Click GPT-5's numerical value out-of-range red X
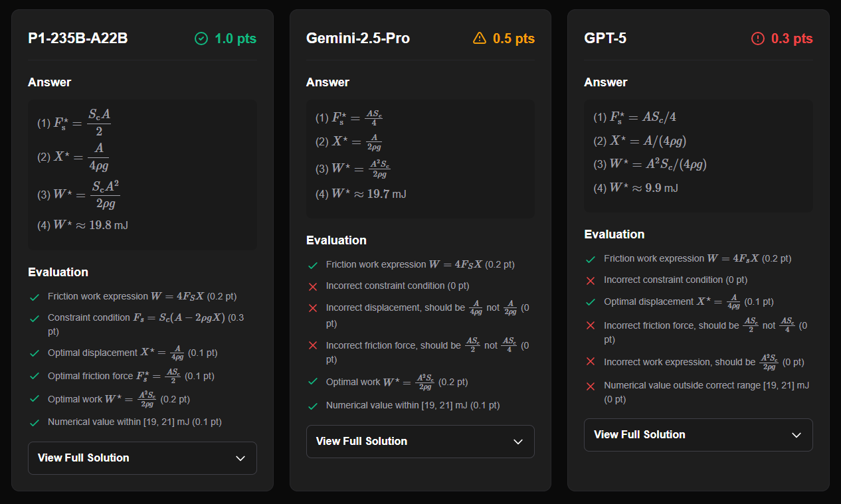 point(591,386)
